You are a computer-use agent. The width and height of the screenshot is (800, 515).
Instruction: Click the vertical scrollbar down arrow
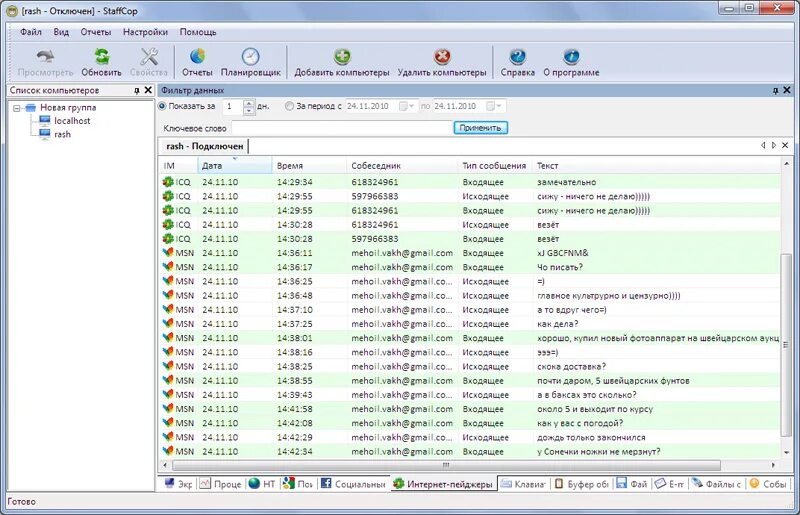[x=786, y=452]
